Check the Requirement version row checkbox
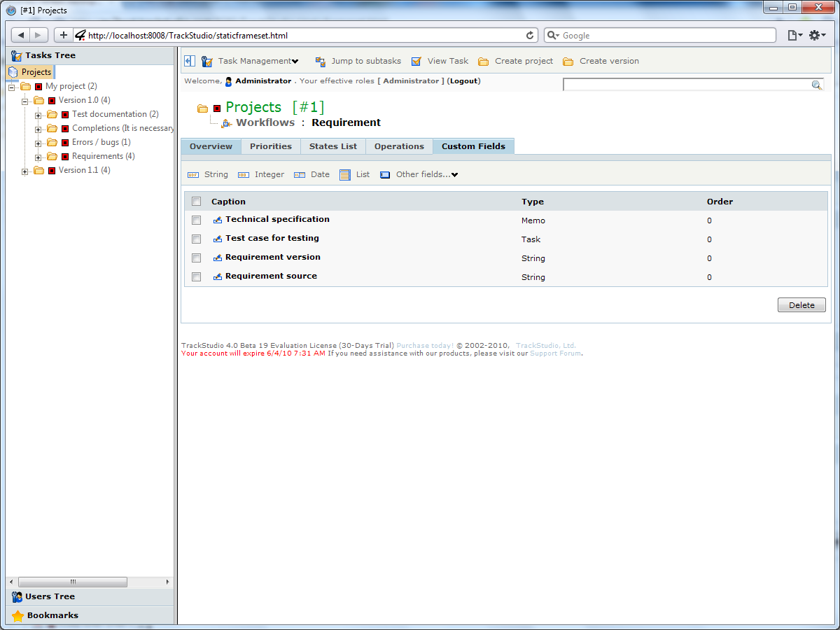The image size is (840, 630). (197, 258)
